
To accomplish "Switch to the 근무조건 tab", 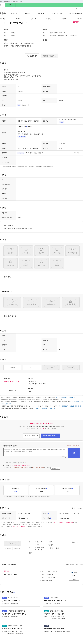I will tap(18, 19).
